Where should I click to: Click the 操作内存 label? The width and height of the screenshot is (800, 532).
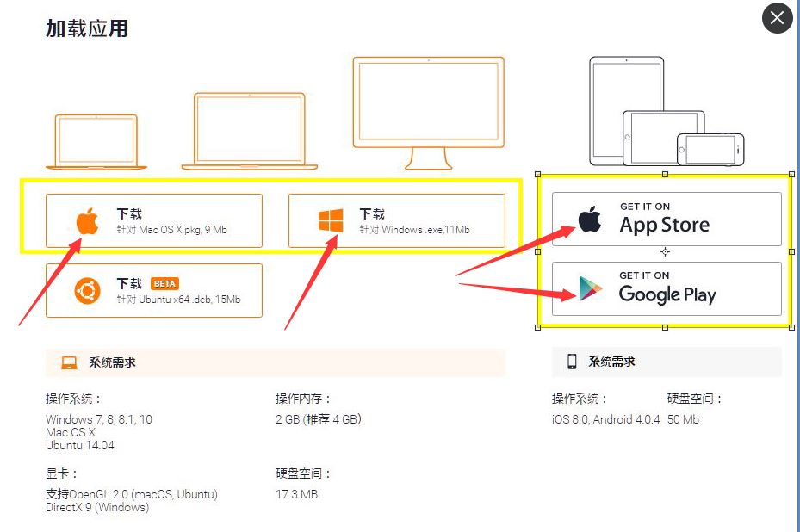click(303, 399)
